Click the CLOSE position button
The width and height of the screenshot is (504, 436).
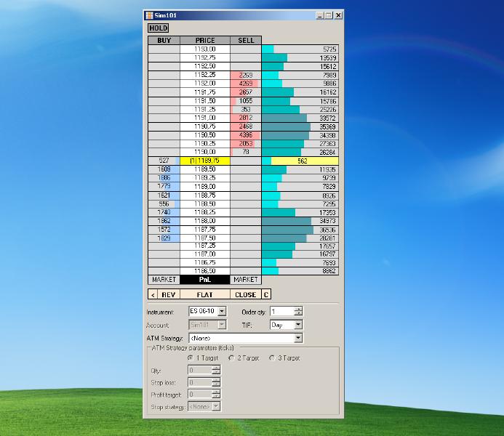(246, 294)
